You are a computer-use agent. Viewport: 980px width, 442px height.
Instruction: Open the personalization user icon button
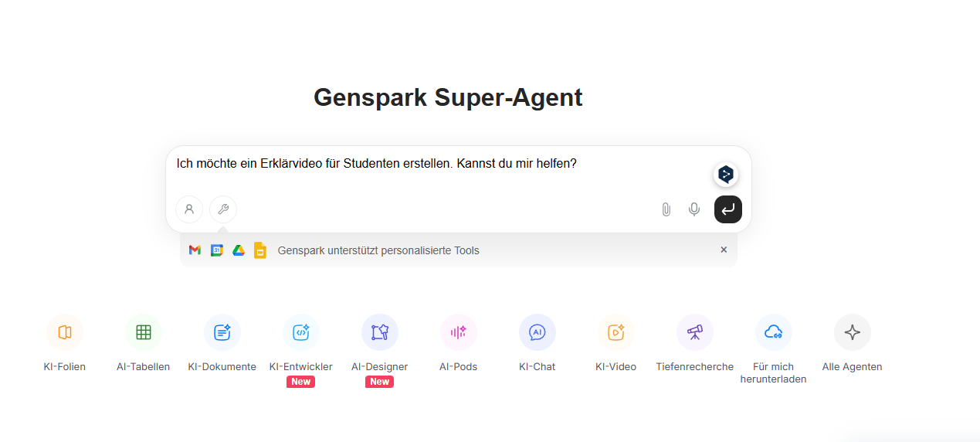(189, 209)
